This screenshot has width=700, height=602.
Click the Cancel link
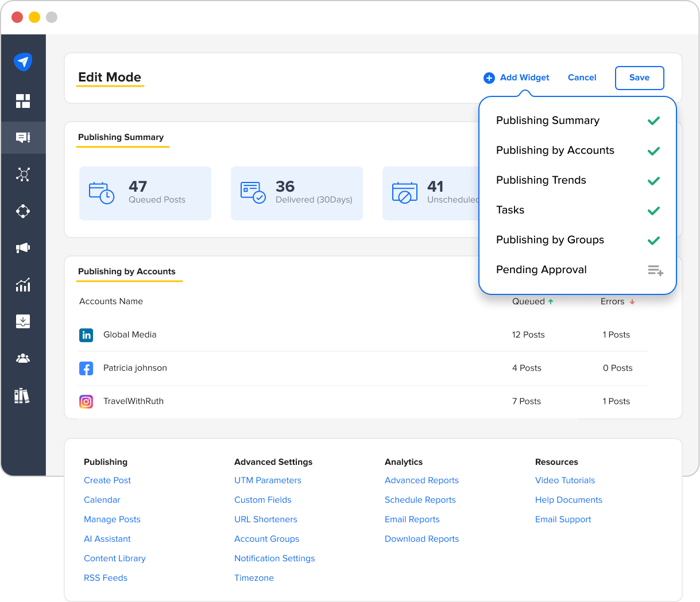(x=582, y=77)
